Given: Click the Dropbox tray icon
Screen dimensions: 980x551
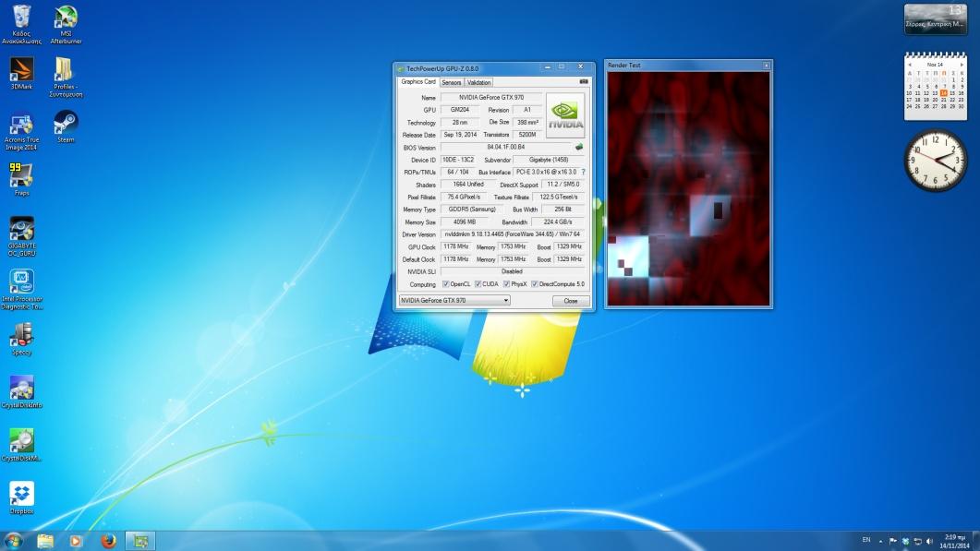Looking at the screenshot, I should [905, 541].
